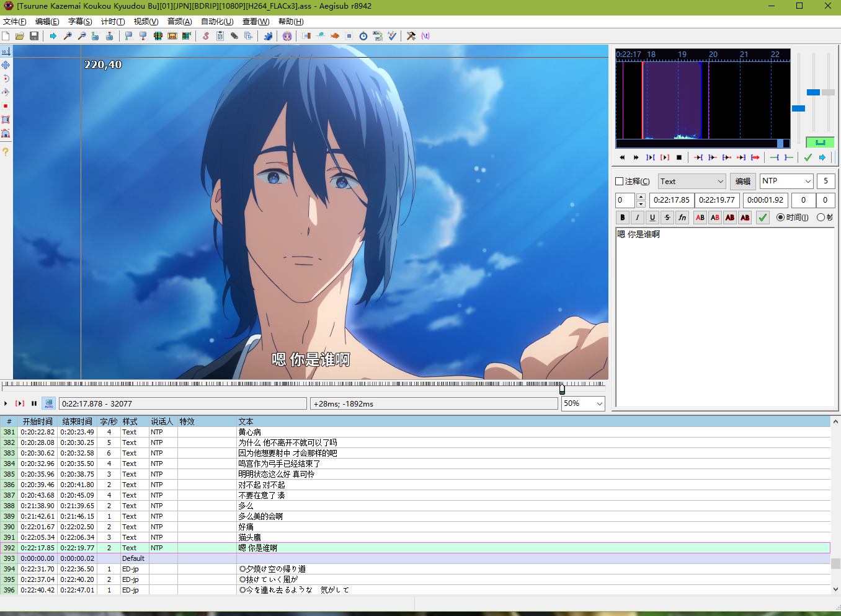Toggle italic with the I button

tap(638, 218)
